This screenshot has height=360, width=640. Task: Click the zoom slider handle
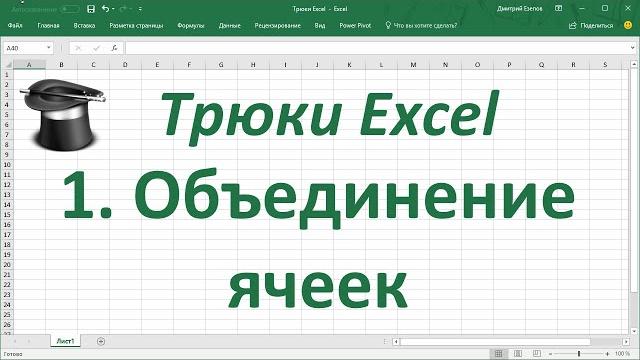pos(579,354)
